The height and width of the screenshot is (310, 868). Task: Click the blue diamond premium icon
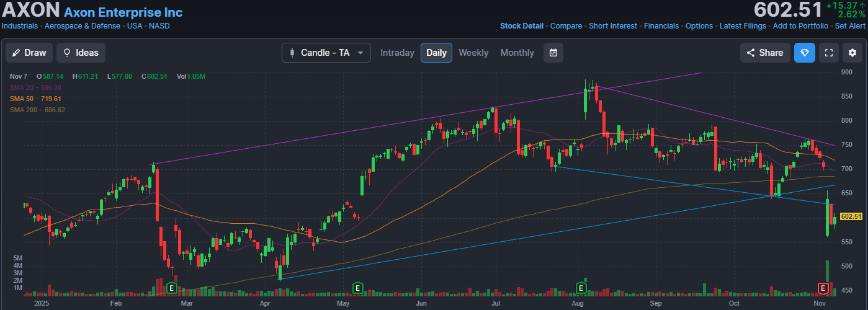(x=805, y=53)
